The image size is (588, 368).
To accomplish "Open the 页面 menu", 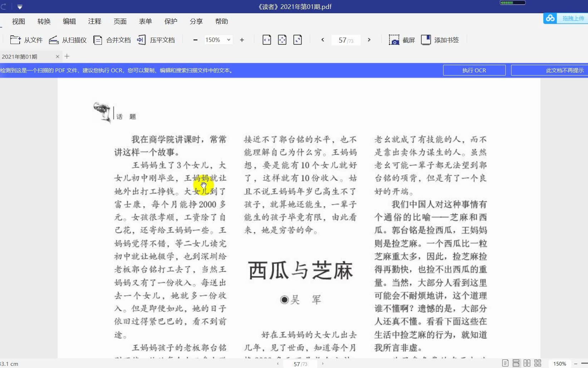I will (x=120, y=21).
